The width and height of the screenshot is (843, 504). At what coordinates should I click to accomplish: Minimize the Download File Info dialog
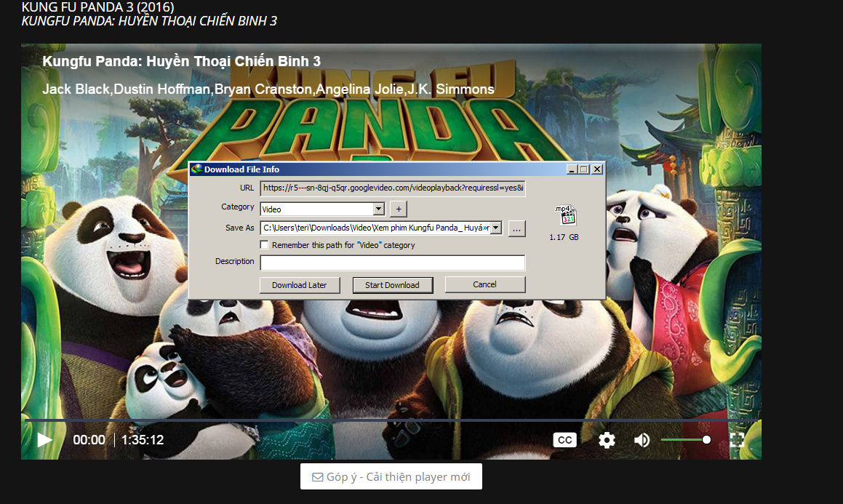coord(572,169)
